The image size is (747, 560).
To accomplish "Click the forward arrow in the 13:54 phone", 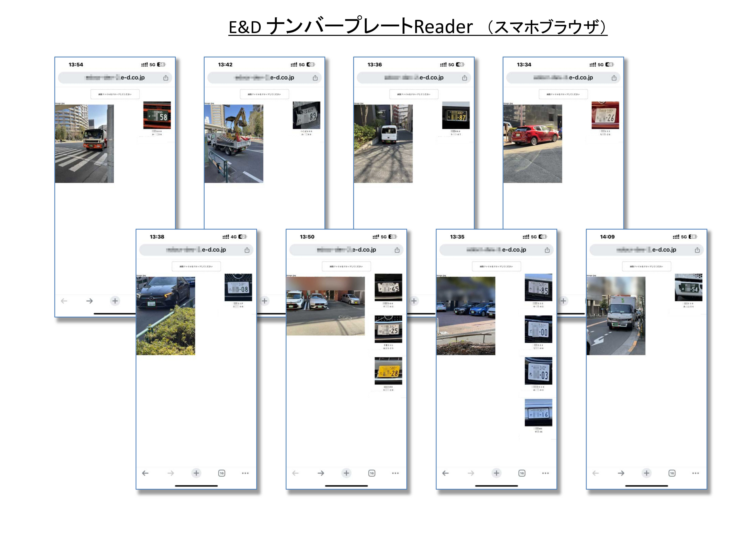I will tap(90, 301).
